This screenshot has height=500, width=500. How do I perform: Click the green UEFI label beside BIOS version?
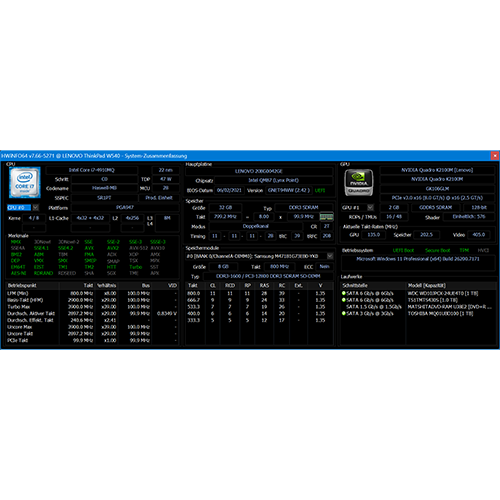320,191
